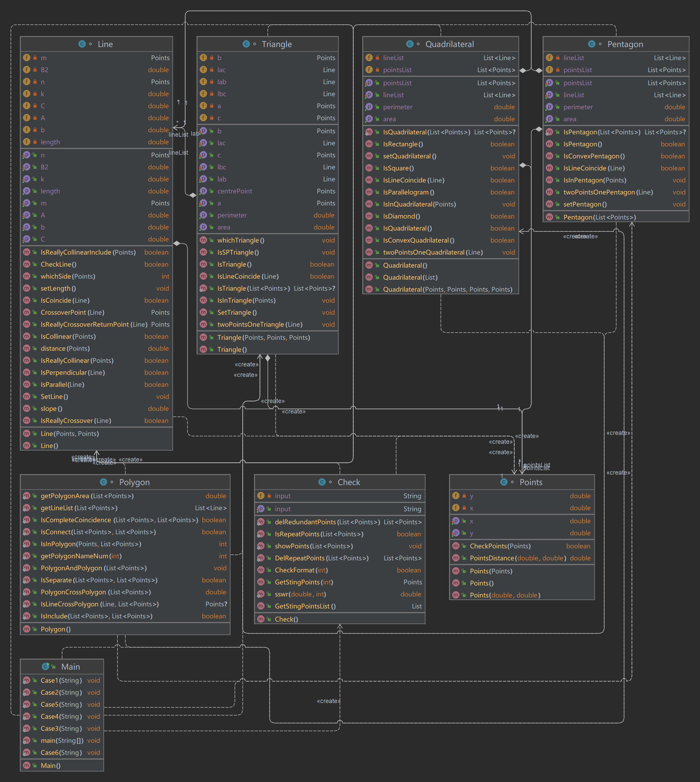
Task: Click Pentagon(List<Points>) constructor row
Action: click(616, 217)
